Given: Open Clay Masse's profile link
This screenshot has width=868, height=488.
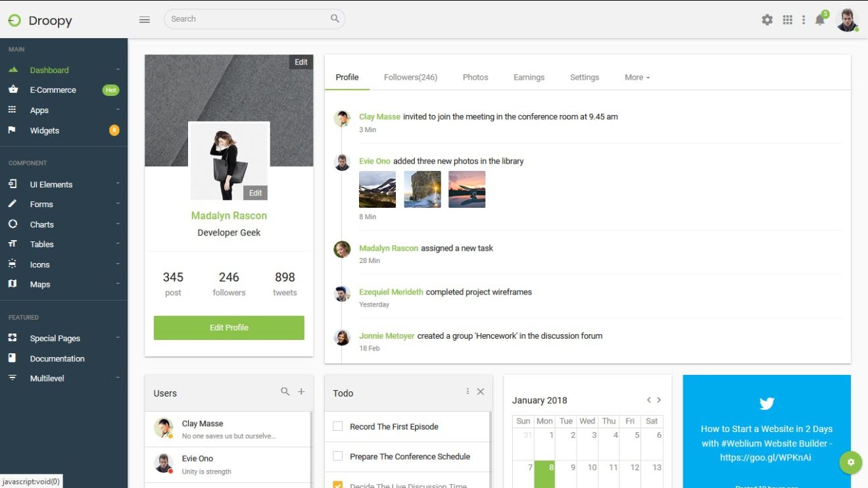Looking at the screenshot, I should (379, 116).
